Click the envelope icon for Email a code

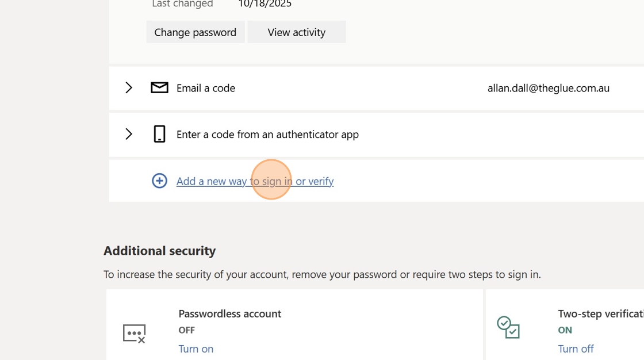(x=159, y=88)
